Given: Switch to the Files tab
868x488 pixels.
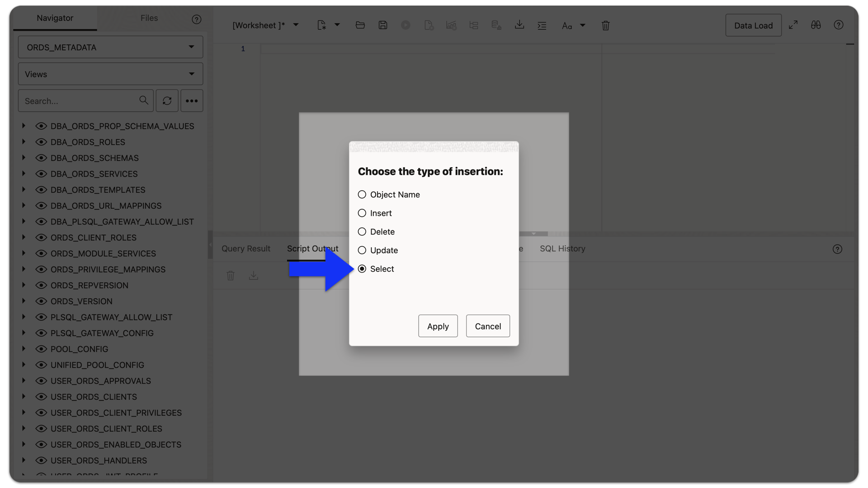Looking at the screenshot, I should (x=149, y=18).
